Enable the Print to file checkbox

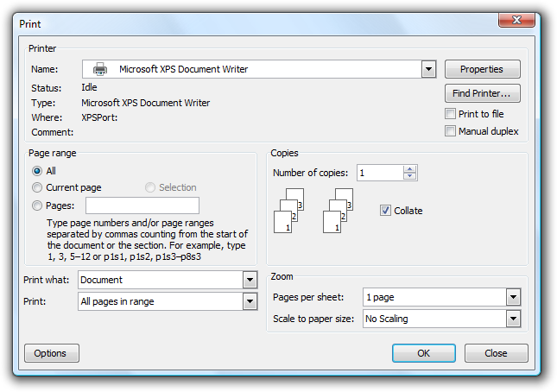(x=450, y=114)
